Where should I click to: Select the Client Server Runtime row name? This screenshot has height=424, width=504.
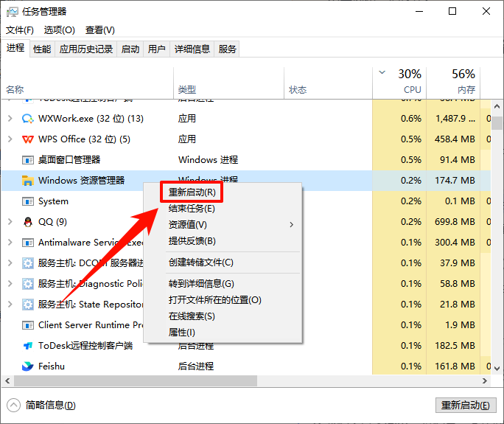[91, 325]
